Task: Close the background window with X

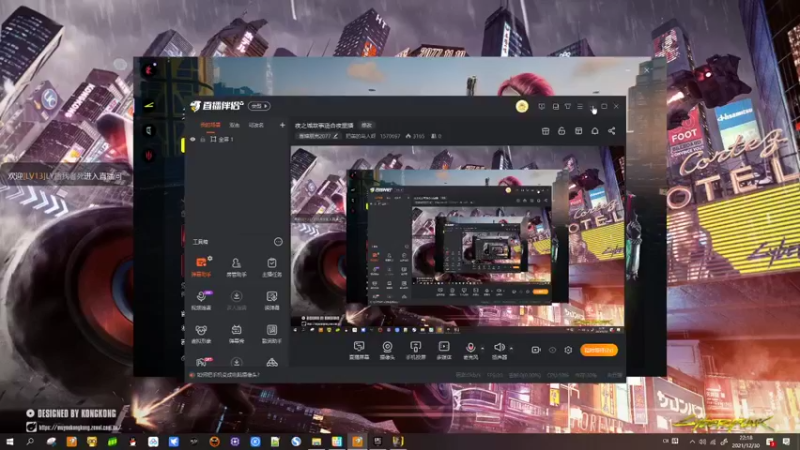Action: pos(646,70)
